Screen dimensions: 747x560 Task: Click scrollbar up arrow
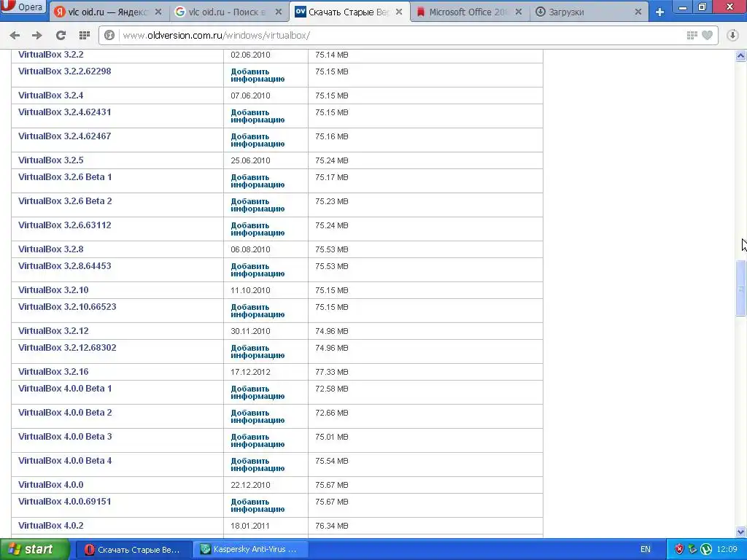coord(740,56)
